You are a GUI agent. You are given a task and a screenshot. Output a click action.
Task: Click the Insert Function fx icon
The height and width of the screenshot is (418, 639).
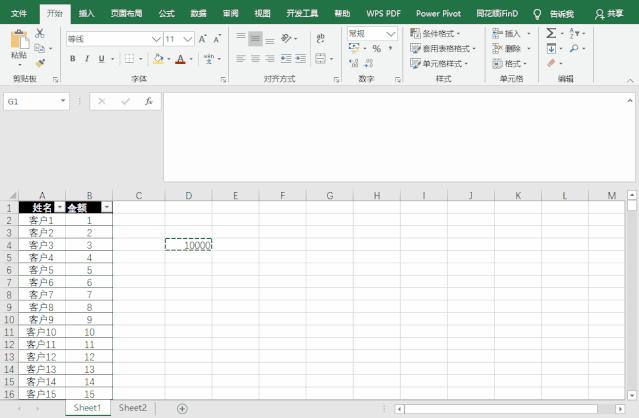pos(149,101)
